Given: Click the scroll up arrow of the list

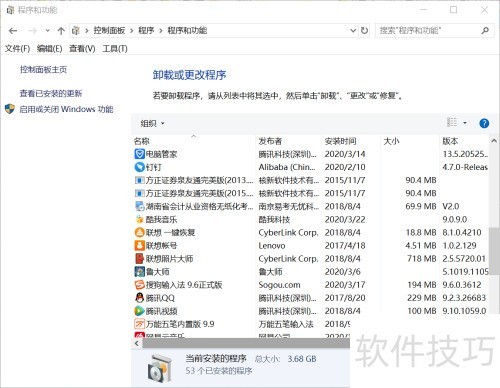Looking at the screenshot, I should click(494, 141).
